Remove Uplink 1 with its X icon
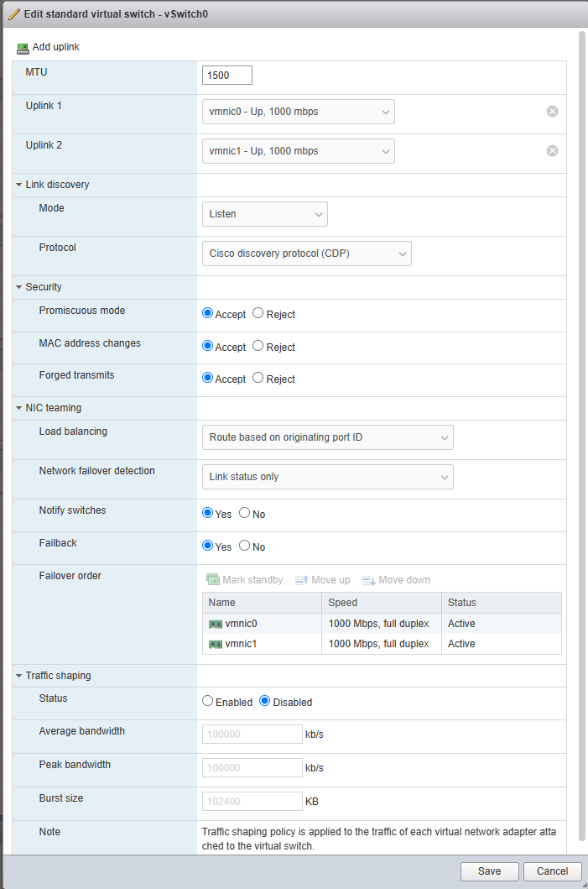 point(552,112)
